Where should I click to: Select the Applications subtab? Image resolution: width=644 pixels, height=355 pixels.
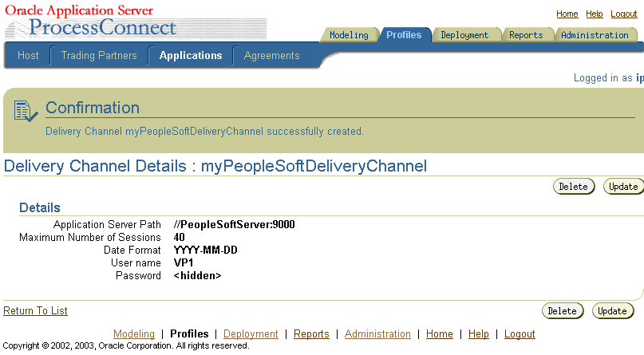coord(191,55)
